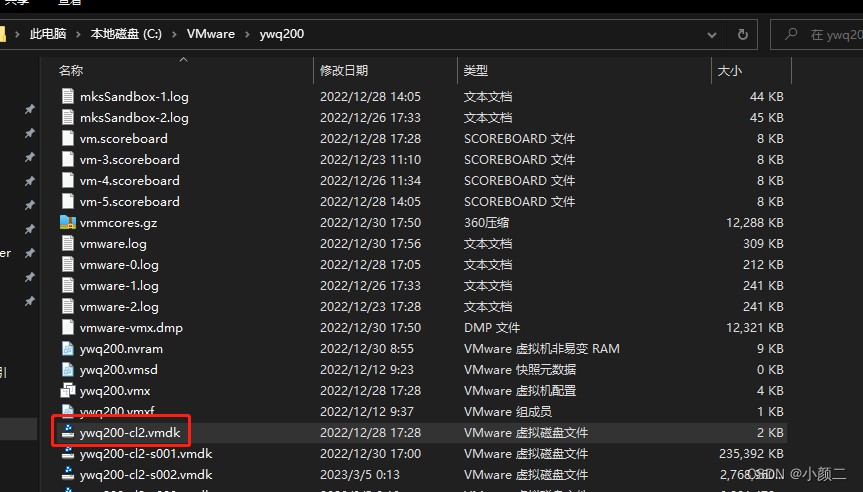Navigate to 本地磁盘 (C:) in breadcrumb
863x492 pixels.
coord(125,34)
